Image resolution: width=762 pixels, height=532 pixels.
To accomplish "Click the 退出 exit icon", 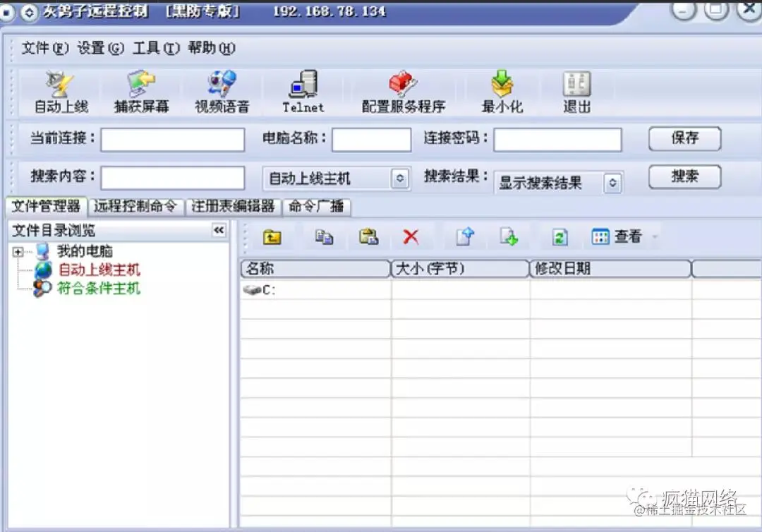I will pos(576,90).
